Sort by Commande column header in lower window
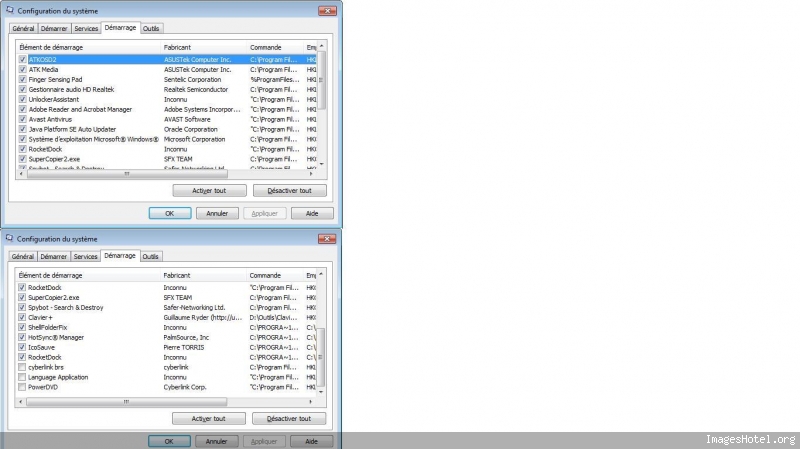The height and width of the screenshot is (449, 800). point(274,275)
